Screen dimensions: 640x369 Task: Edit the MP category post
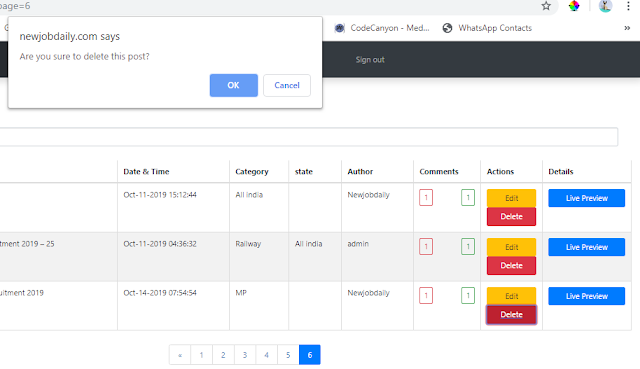[511, 296]
